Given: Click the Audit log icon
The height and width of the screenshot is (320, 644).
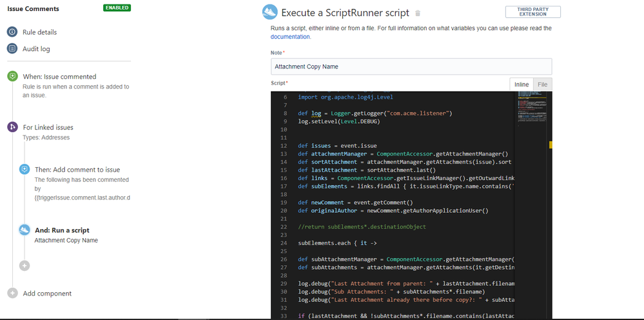Looking at the screenshot, I should click(12, 48).
